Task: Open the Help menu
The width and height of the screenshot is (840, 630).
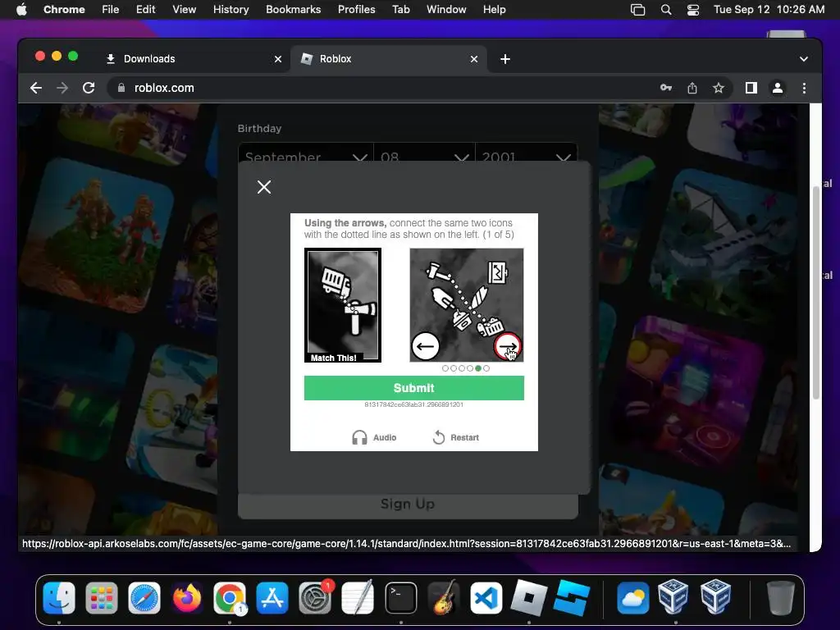Action: [494, 9]
